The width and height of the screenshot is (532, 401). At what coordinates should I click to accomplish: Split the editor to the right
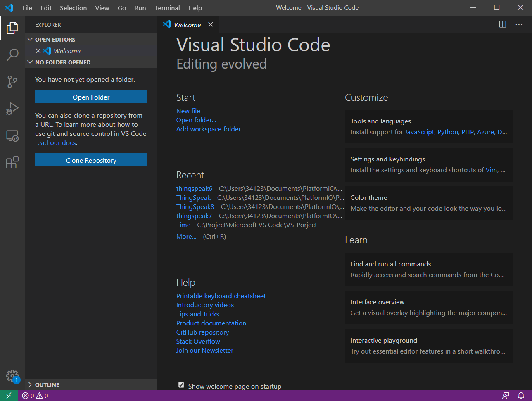pyautogui.click(x=503, y=24)
